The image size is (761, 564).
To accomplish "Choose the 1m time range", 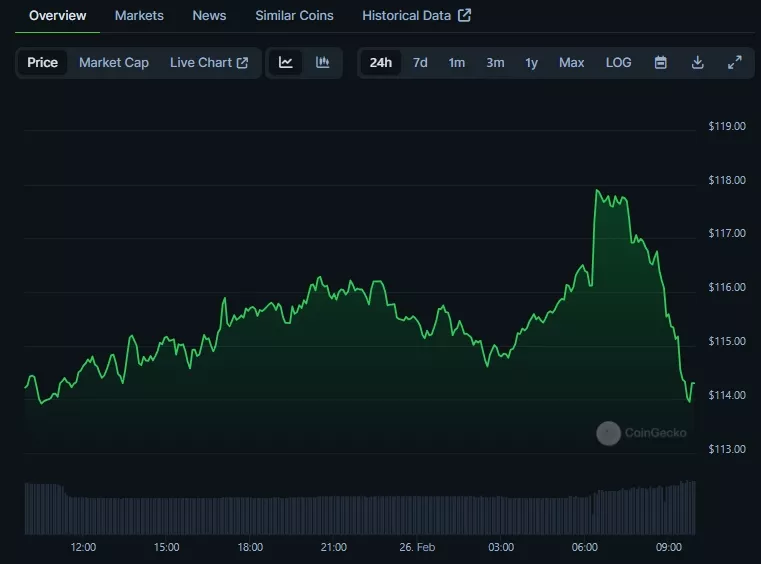I will pos(456,62).
